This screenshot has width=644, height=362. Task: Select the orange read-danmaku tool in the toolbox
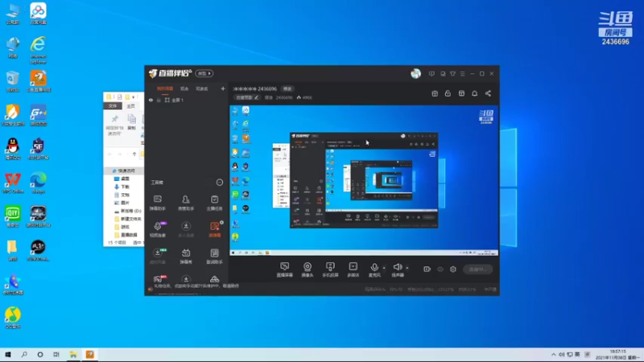pos(214,229)
